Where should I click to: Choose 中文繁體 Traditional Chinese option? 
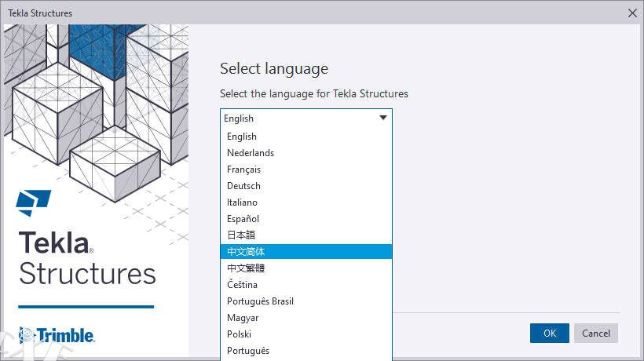pos(246,268)
